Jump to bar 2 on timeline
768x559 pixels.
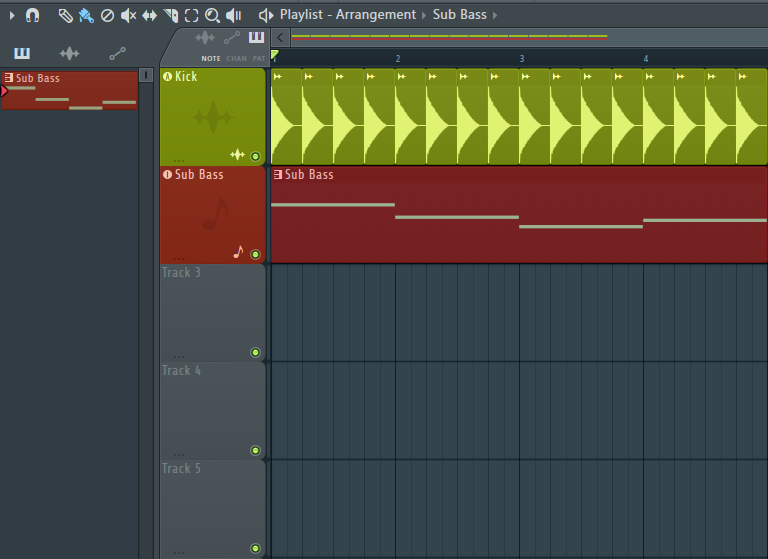398,58
